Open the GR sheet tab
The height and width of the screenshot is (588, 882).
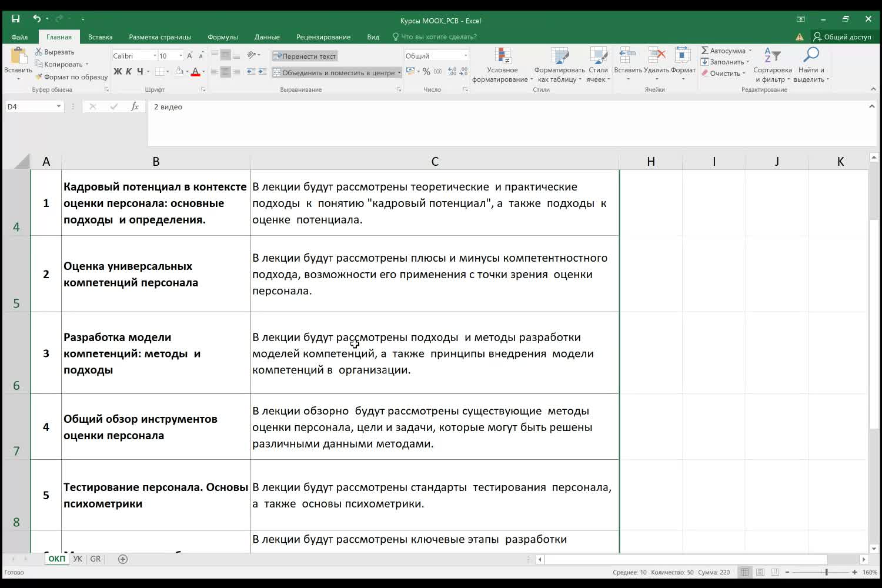(x=95, y=559)
